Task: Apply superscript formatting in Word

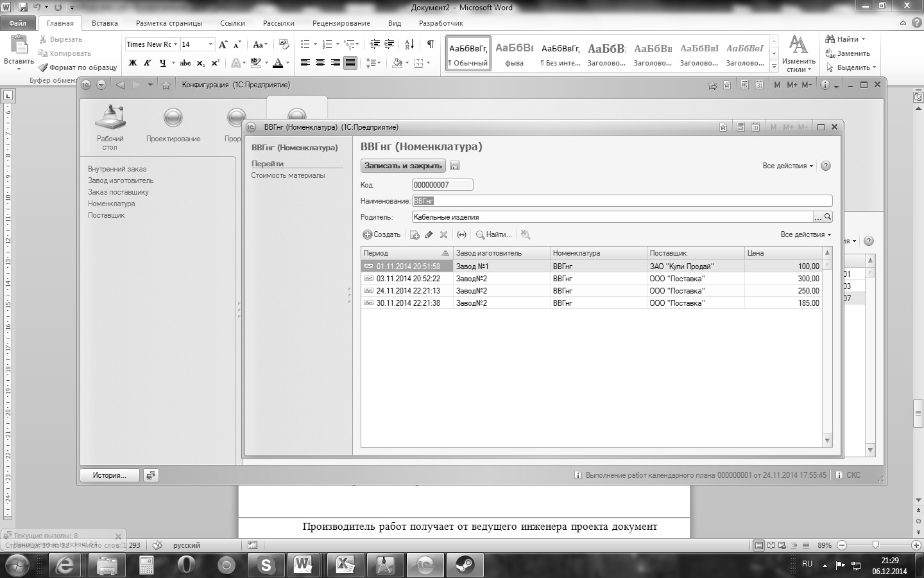Action: point(215,63)
